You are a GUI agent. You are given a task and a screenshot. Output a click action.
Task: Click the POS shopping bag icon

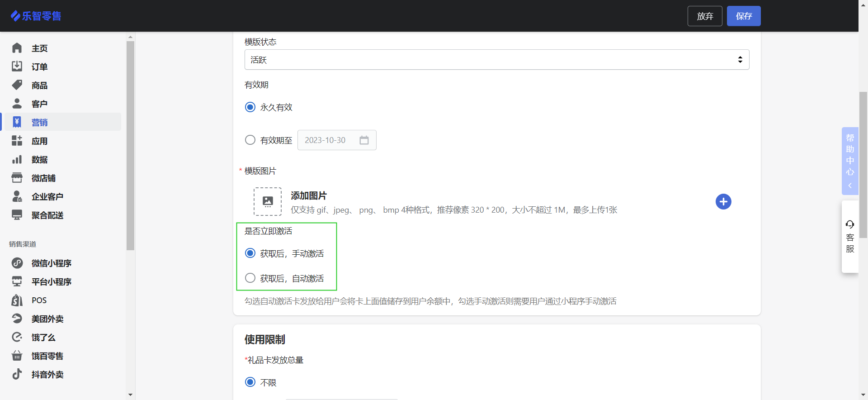17,300
